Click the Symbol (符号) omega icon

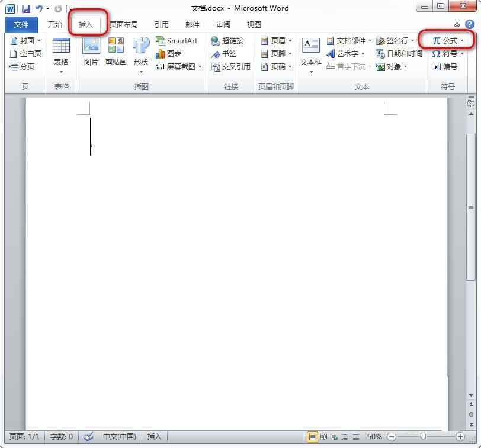pyautogui.click(x=436, y=54)
